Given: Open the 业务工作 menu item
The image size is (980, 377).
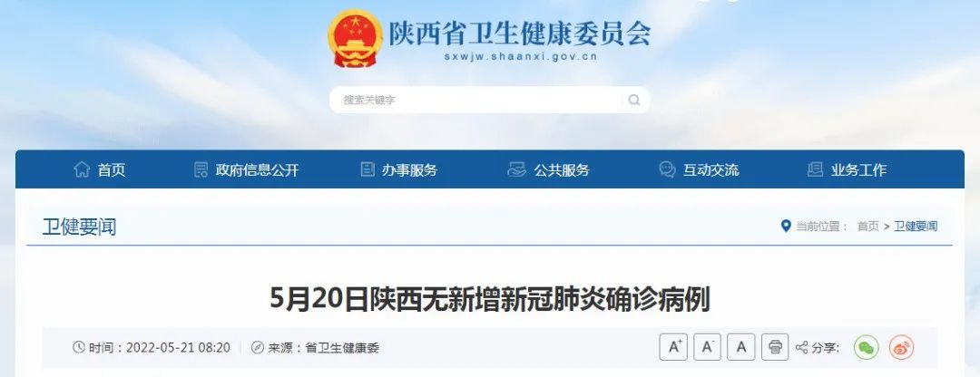Looking at the screenshot, I should click(847, 169).
